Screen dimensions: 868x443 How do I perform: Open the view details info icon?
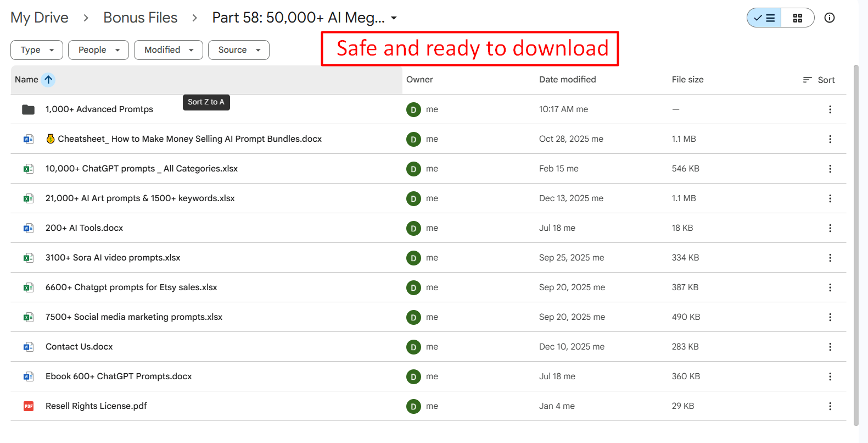pos(829,18)
